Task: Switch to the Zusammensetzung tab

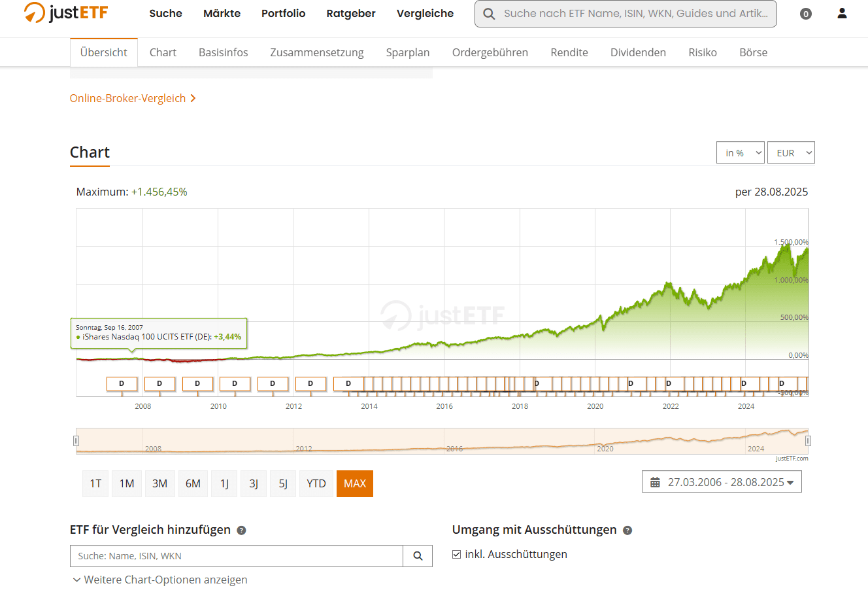Action: point(317,52)
